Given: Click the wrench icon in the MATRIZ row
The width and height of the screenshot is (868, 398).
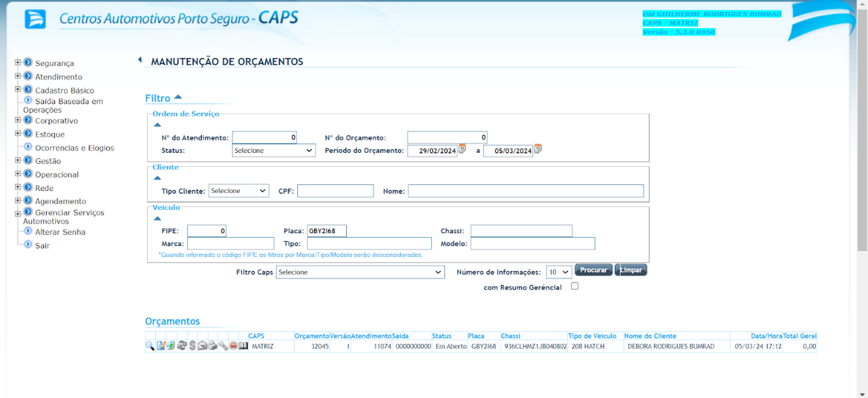Looking at the screenshot, I should pyautogui.click(x=223, y=347).
